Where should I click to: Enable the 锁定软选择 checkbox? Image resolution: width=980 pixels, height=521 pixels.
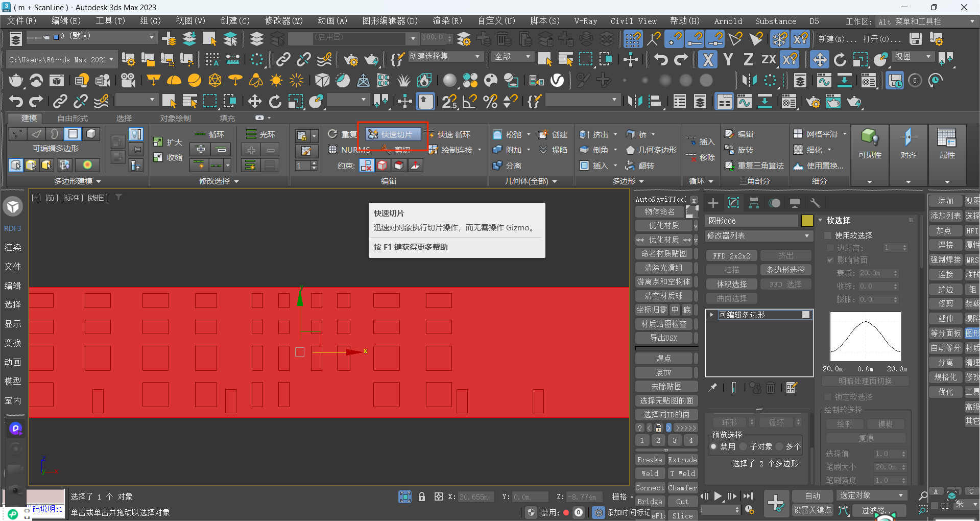click(x=828, y=397)
